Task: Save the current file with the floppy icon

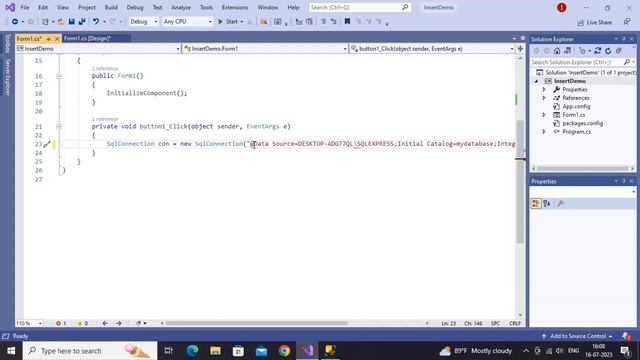Action: [71, 22]
